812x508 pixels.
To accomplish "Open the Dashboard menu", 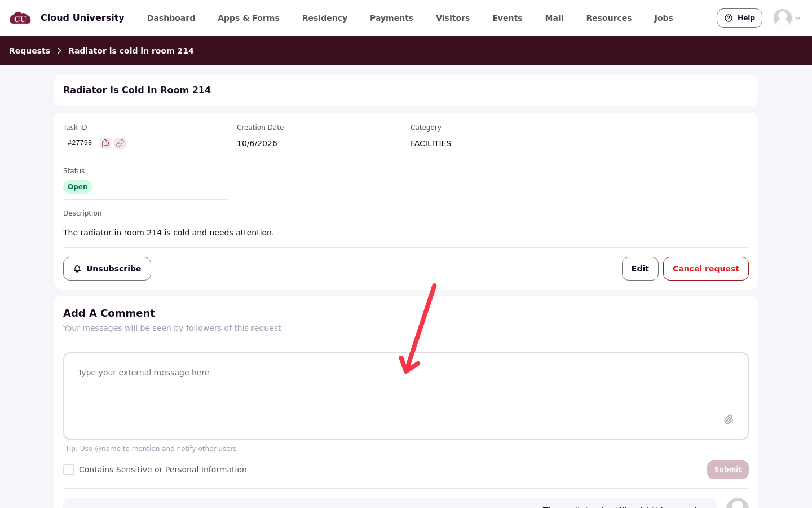I will point(171,18).
